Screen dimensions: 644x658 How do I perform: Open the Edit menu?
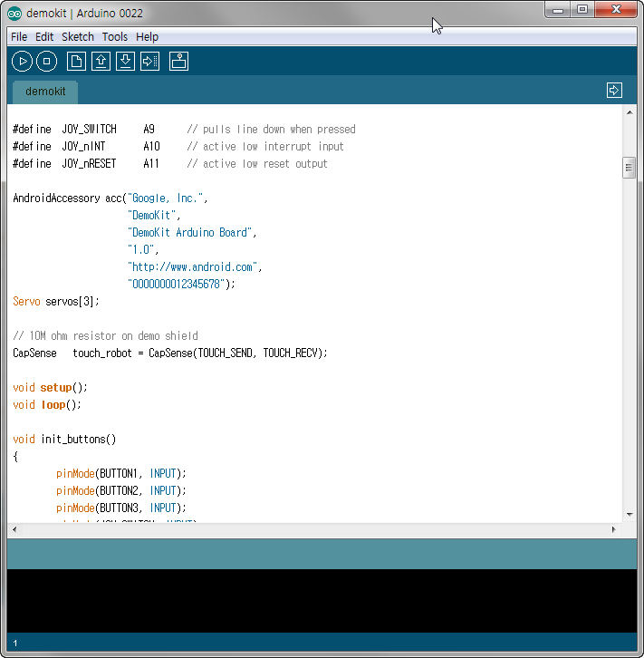(44, 37)
